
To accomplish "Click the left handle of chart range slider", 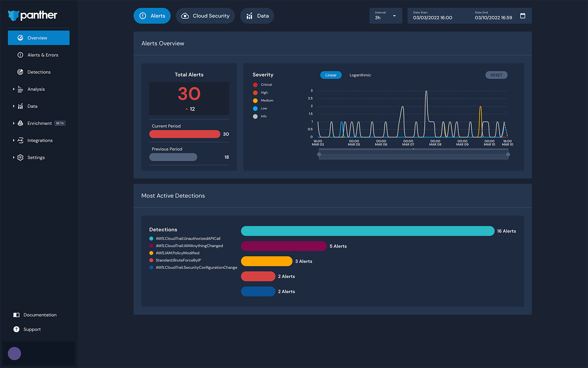I will click(319, 155).
